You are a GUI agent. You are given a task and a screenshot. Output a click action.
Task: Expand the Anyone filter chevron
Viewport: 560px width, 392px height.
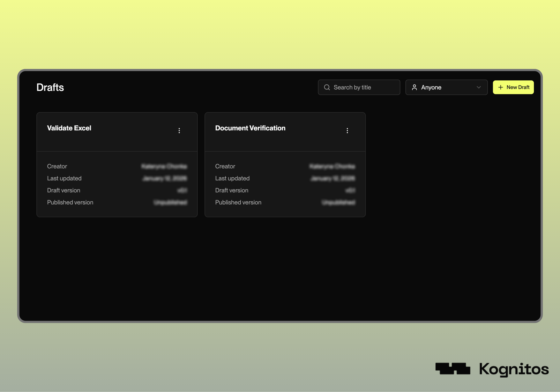click(479, 87)
